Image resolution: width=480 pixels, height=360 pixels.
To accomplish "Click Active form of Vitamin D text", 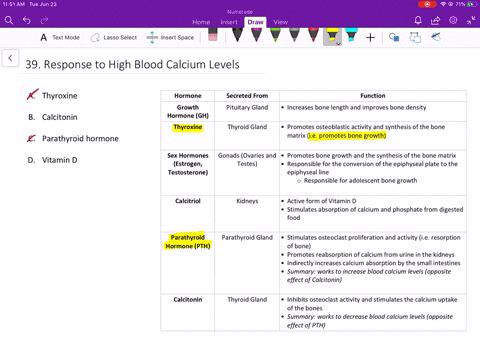I will coord(321,201).
